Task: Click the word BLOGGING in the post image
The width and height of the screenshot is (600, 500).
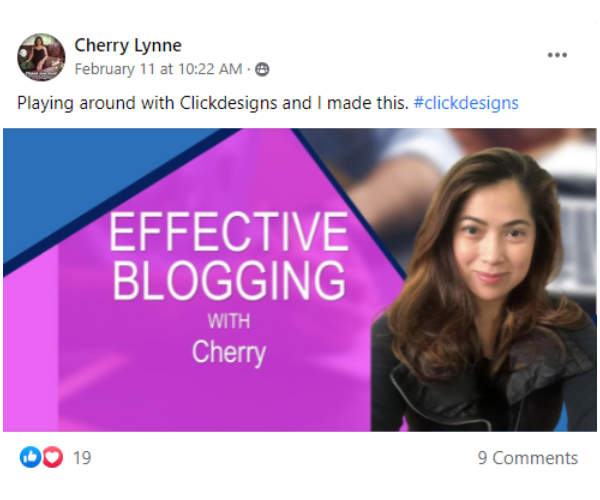Action: coord(229,280)
